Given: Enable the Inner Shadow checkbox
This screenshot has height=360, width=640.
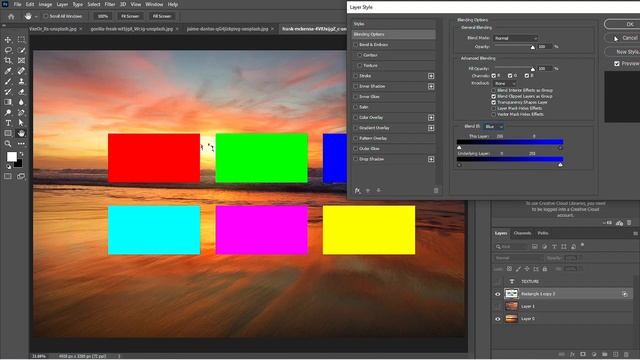Looking at the screenshot, I should click(356, 86).
